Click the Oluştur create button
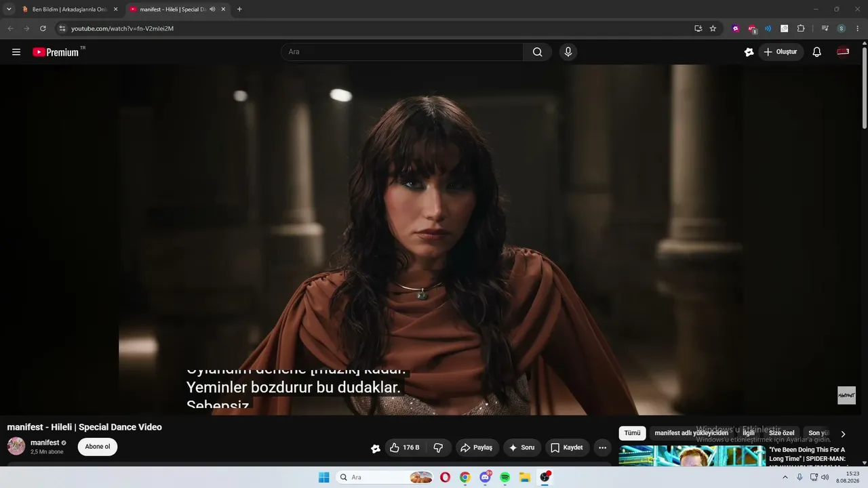 click(x=781, y=52)
